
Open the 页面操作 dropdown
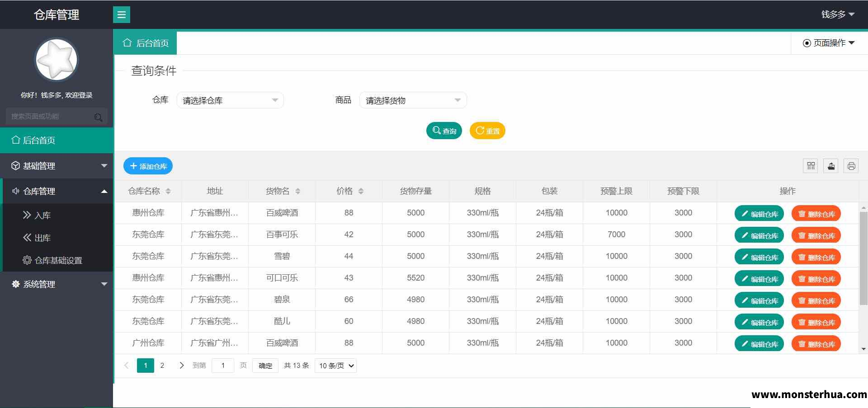point(829,43)
